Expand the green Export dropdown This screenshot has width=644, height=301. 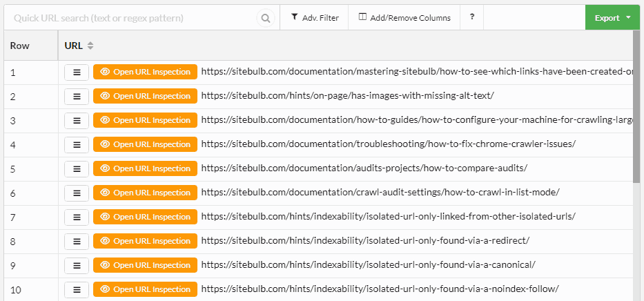pos(612,18)
